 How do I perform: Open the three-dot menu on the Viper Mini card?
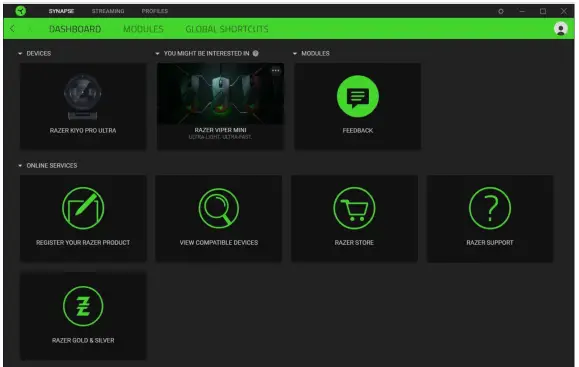pos(275,70)
